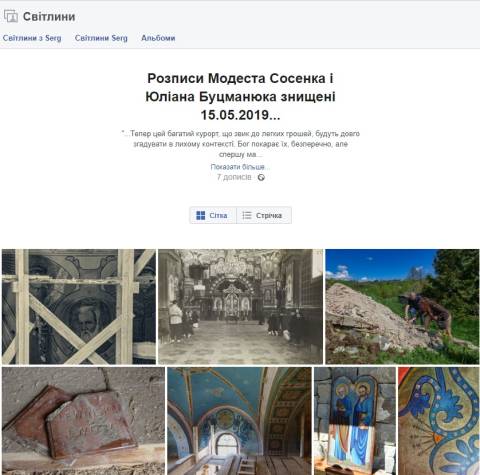The height and width of the screenshot is (475, 480).
Task: Open the Світлини Serg tab
Action: click(x=101, y=38)
